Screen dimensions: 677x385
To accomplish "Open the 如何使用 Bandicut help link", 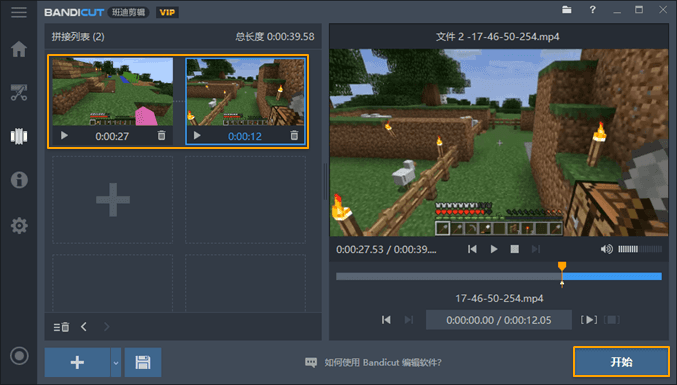I will click(383, 362).
